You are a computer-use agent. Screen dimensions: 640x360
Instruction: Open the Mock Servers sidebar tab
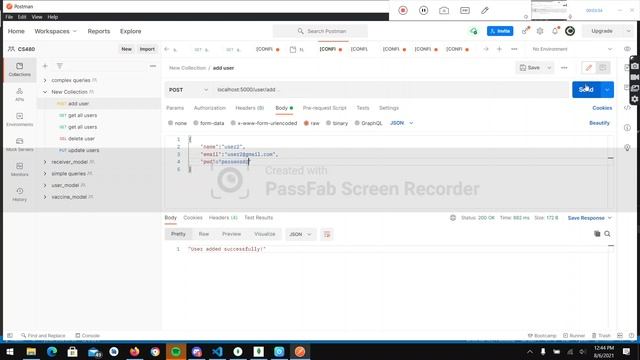click(x=20, y=144)
